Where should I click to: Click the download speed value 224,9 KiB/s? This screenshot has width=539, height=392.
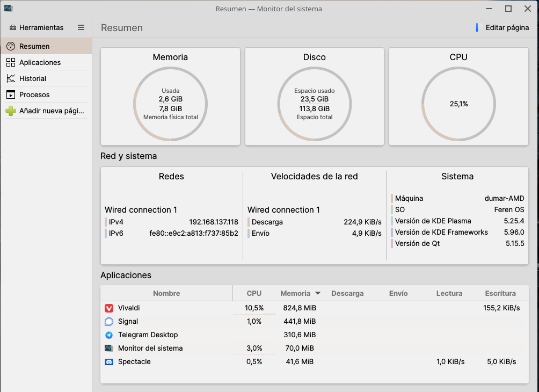click(x=363, y=222)
